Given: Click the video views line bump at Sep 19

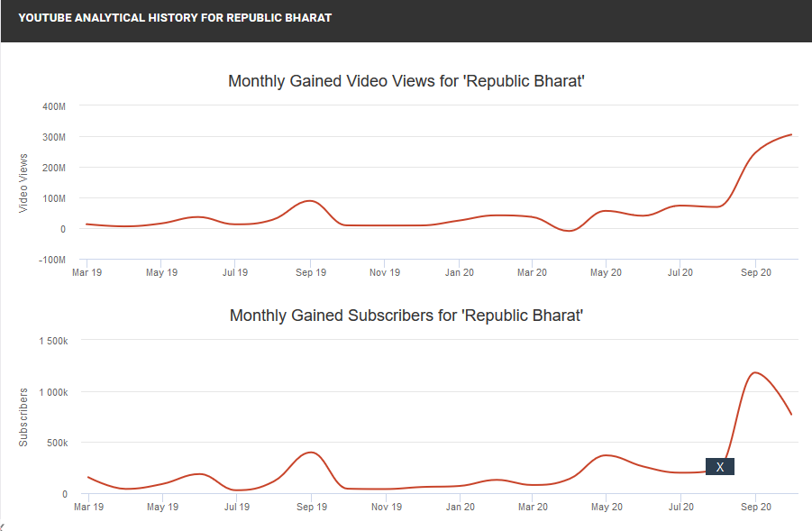Looking at the screenshot, I should pyautogui.click(x=310, y=200).
